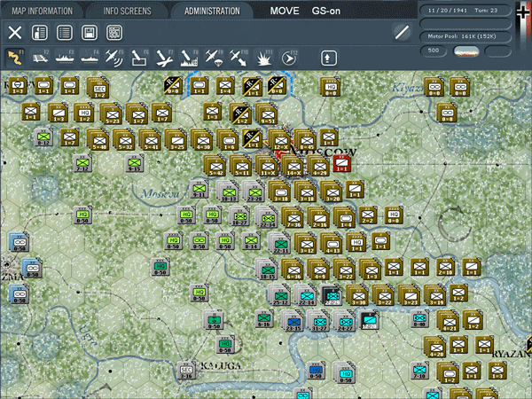The width and height of the screenshot is (532, 399).
Task: Activate F5 air recon mode
Action: pos(114,58)
